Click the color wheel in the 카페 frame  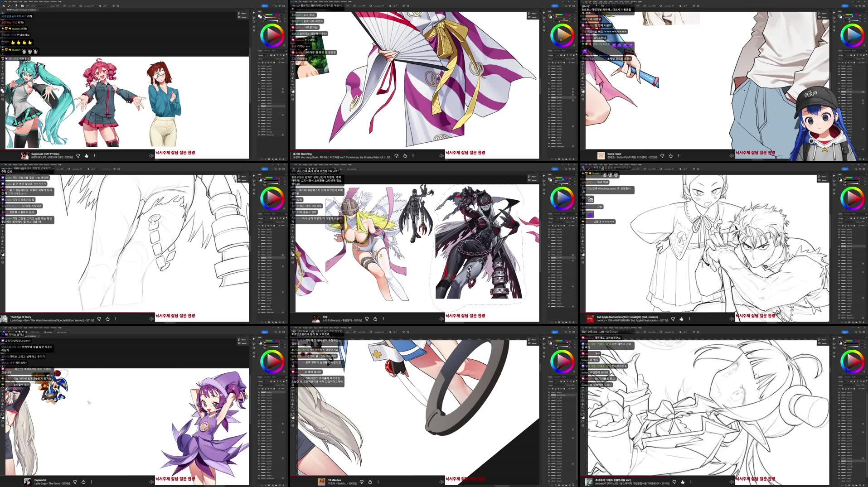(x=562, y=198)
